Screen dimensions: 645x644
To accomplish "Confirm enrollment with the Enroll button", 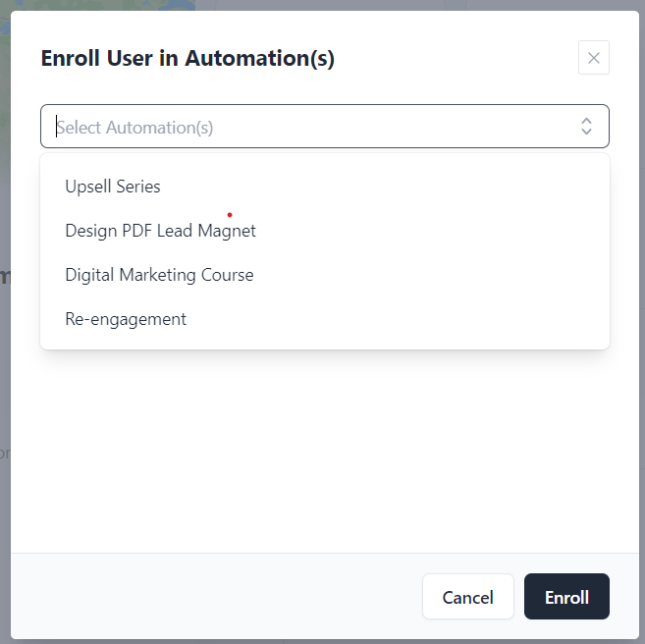I will (566, 597).
